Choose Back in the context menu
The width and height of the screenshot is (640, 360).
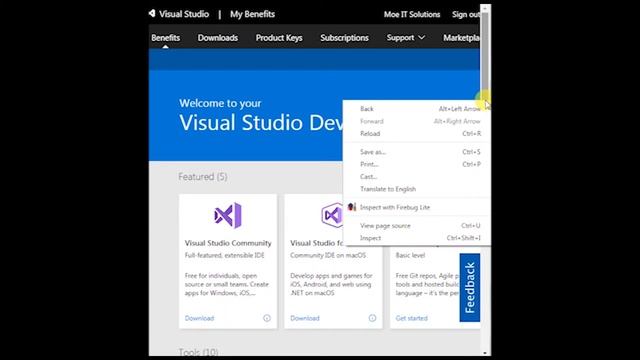(417, 109)
